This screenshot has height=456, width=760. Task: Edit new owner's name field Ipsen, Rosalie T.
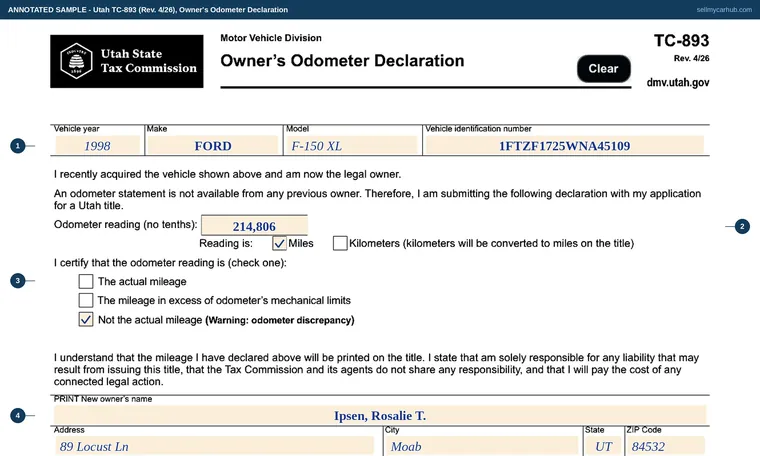380,416
